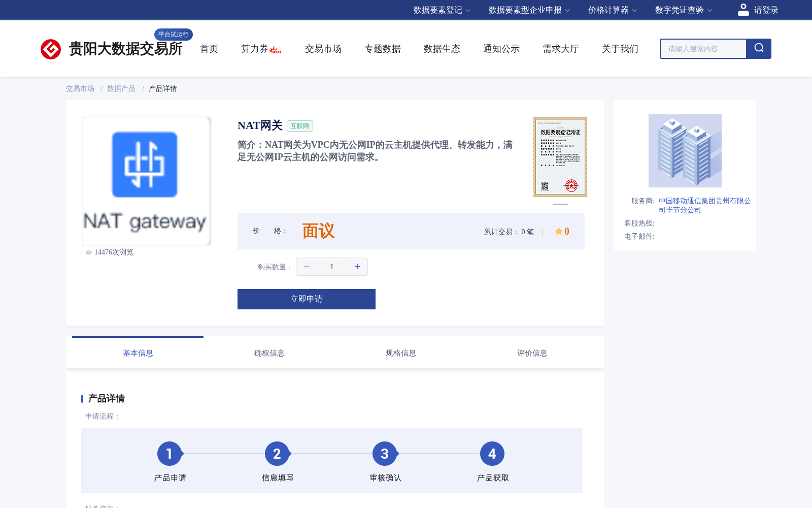Viewport: 812px width, 508px height.
Task: Click the HOT flame icon beside 算力券
Action: click(276, 50)
